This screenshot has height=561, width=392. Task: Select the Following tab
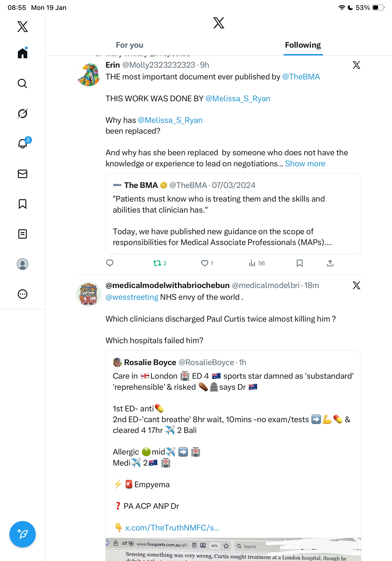[303, 45]
